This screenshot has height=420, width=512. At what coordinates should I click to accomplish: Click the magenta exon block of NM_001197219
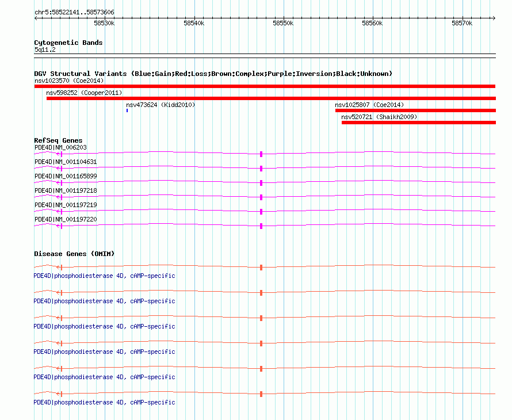pyautogui.click(x=261, y=212)
